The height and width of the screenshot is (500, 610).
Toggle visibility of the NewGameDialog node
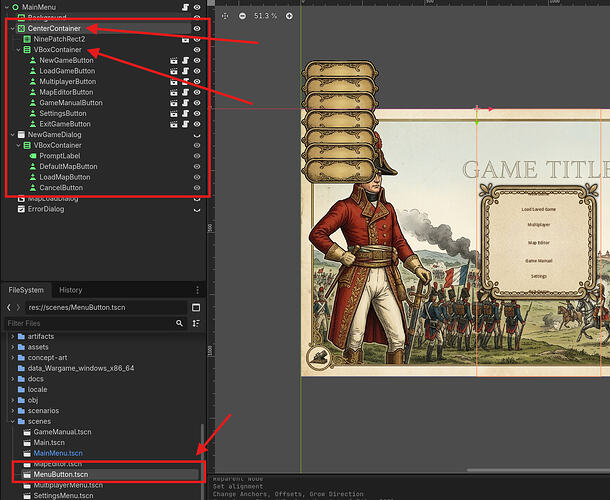pyautogui.click(x=197, y=135)
